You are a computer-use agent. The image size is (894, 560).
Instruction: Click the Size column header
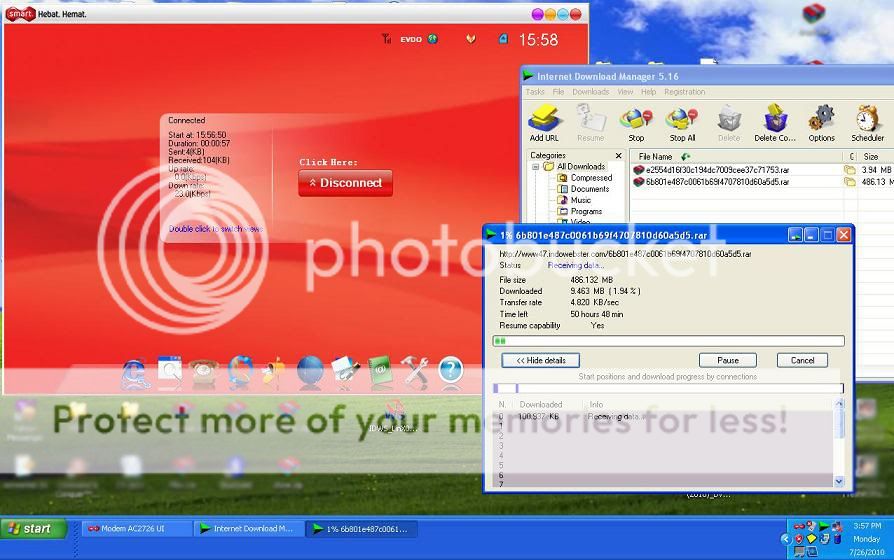coord(875,156)
